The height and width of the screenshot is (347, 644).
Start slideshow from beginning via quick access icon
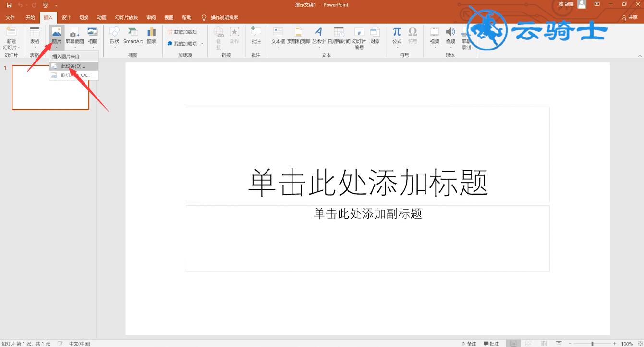[x=45, y=5]
